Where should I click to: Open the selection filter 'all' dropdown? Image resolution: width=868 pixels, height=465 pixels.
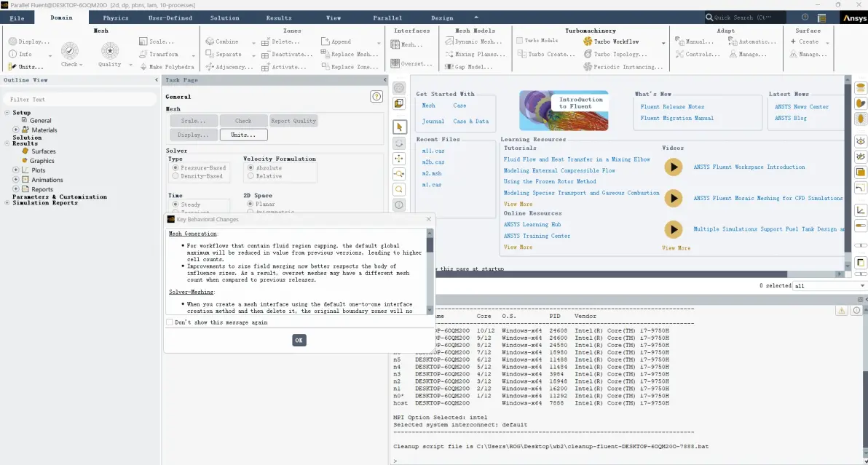[829, 286]
